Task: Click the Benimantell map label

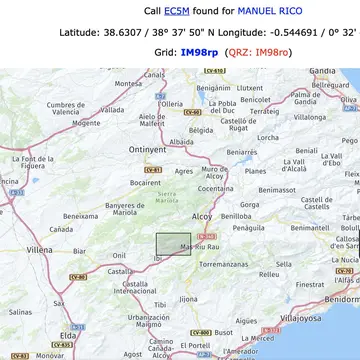Action: pyautogui.click(x=310, y=228)
